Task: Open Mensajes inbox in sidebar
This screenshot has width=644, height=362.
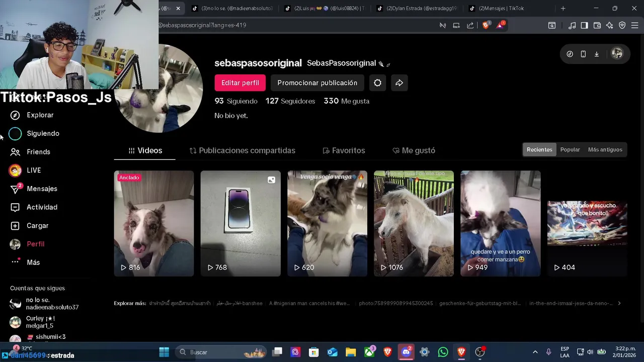Action: (x=34, y=189)
